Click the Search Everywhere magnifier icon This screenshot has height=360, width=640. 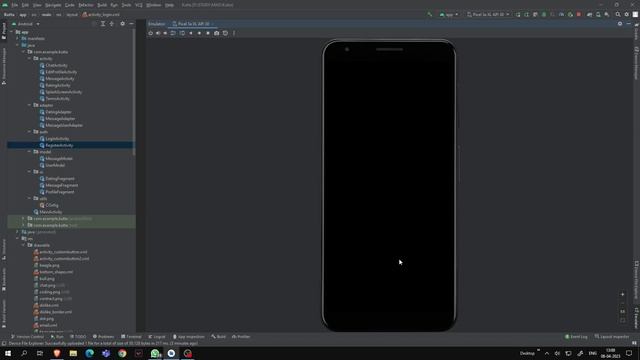(x=618, y=15)
